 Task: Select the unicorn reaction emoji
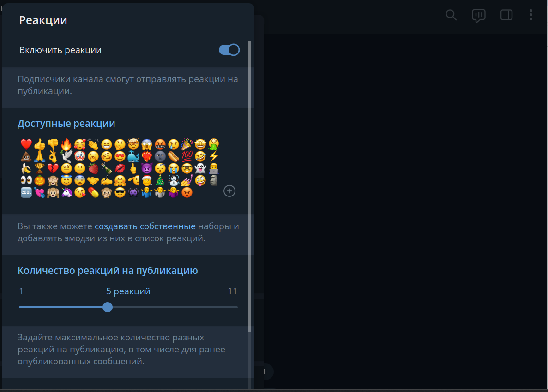tap(66, 192)
